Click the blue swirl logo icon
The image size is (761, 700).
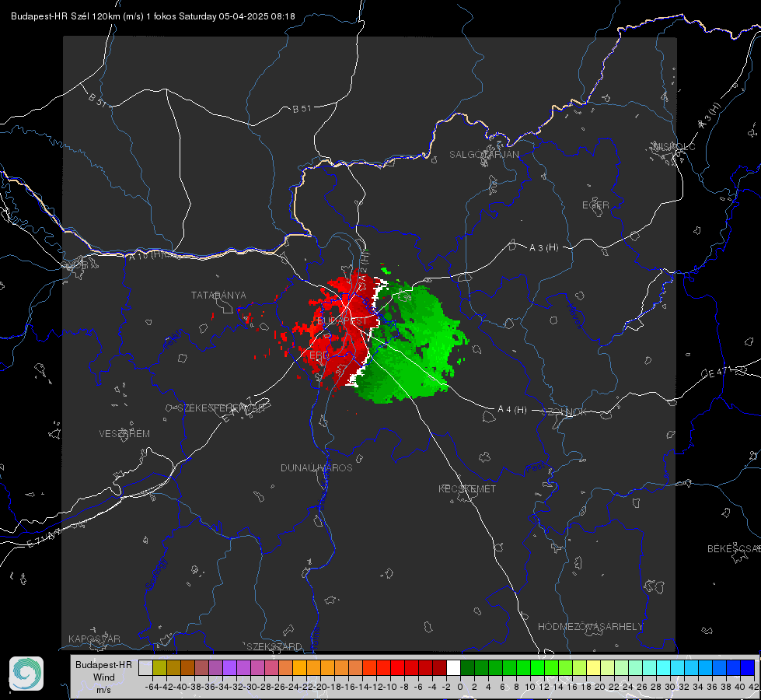(x=26, y=674)
